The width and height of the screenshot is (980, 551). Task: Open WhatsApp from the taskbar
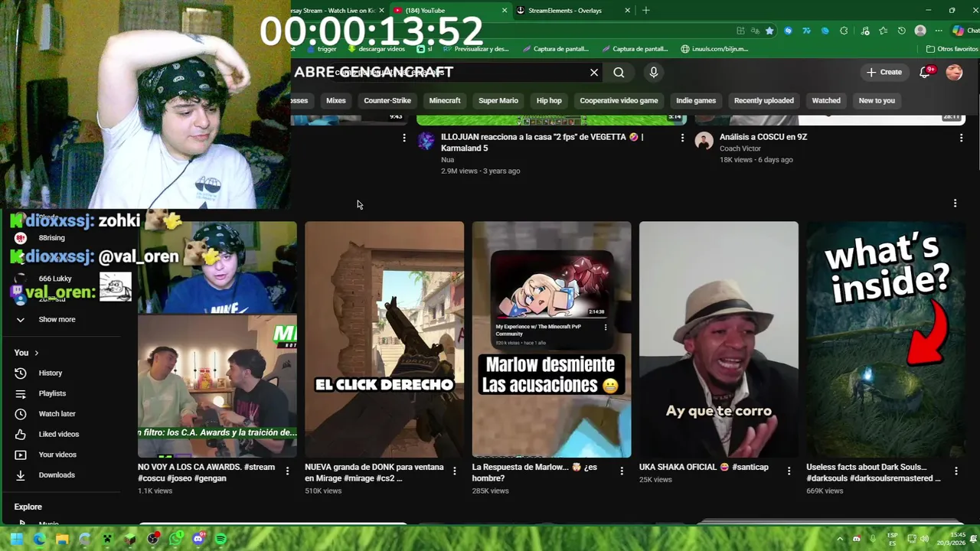[175, 539]
